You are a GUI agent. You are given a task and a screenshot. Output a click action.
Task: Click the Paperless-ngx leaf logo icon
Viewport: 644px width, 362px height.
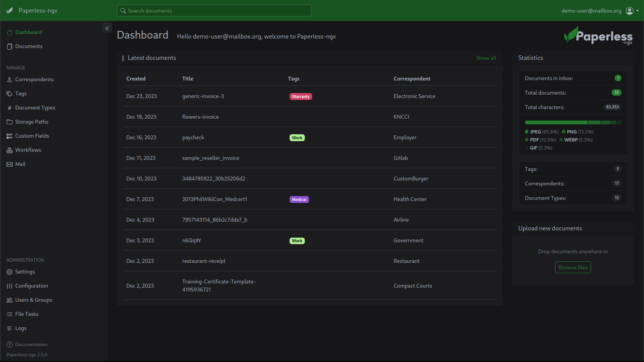pos(10,11)
